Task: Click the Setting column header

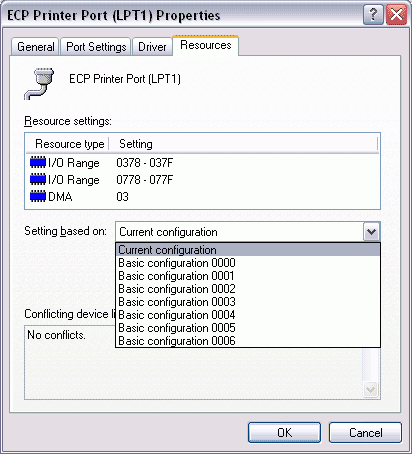Action: coord(243,144)
